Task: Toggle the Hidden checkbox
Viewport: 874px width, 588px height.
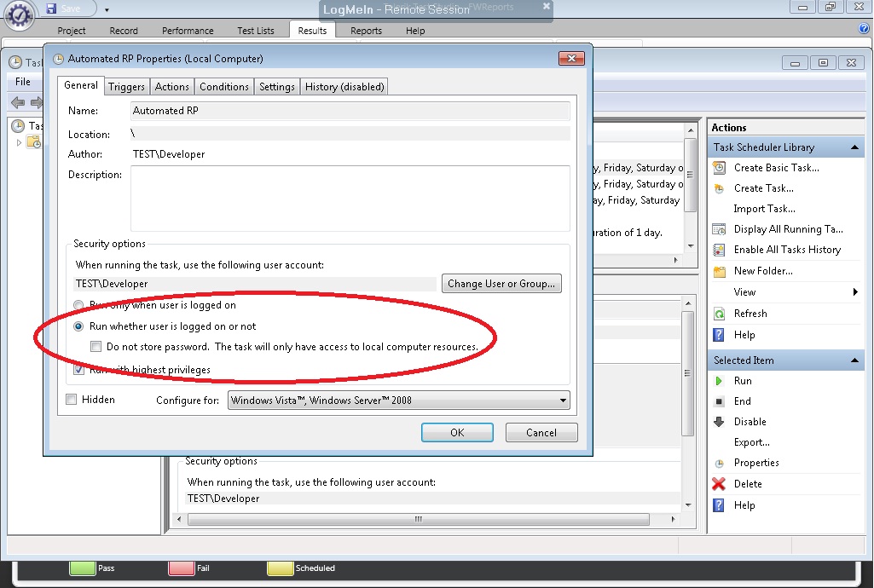Action: click(x=72, y=399)
